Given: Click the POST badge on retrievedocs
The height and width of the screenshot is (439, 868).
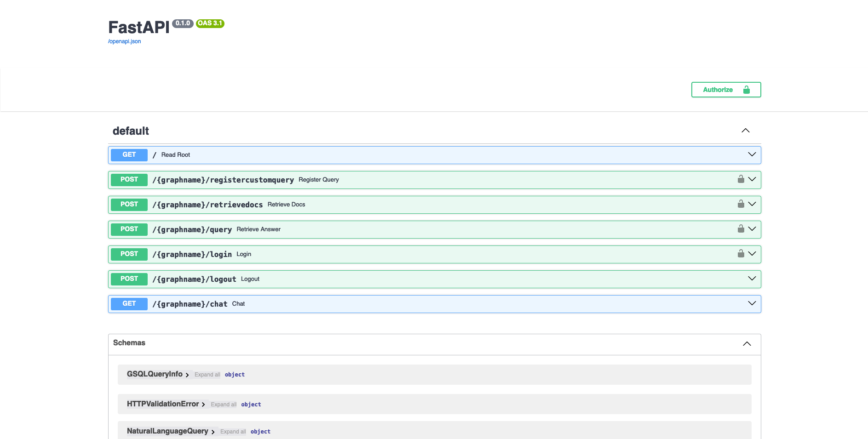Looking at the screenshot, I should point(129,205).
